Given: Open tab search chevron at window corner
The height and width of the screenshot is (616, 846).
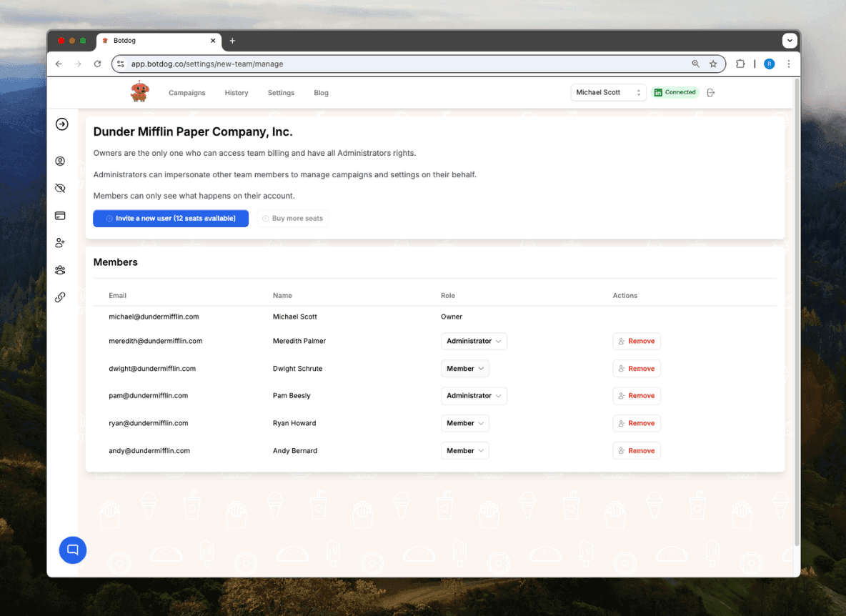Looking at the screenshot, I should [790, 41].
